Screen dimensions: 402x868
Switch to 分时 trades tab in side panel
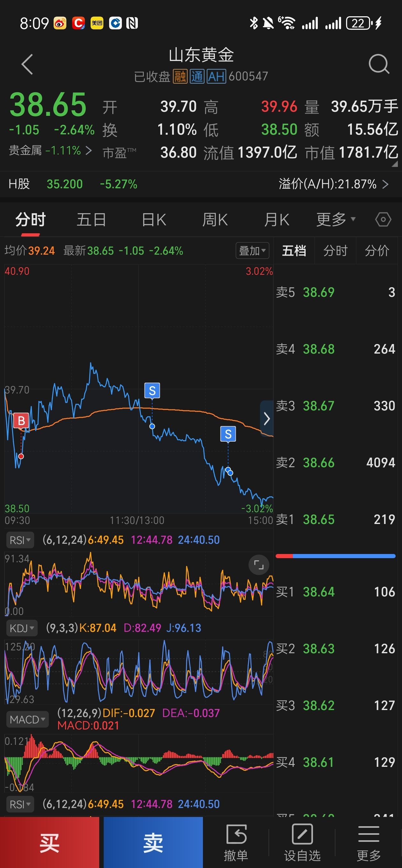pos(336,251)
